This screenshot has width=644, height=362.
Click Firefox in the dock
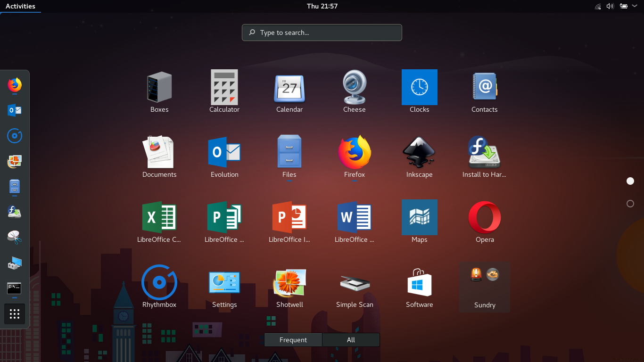pyautogui.click(x=15, y=85)
